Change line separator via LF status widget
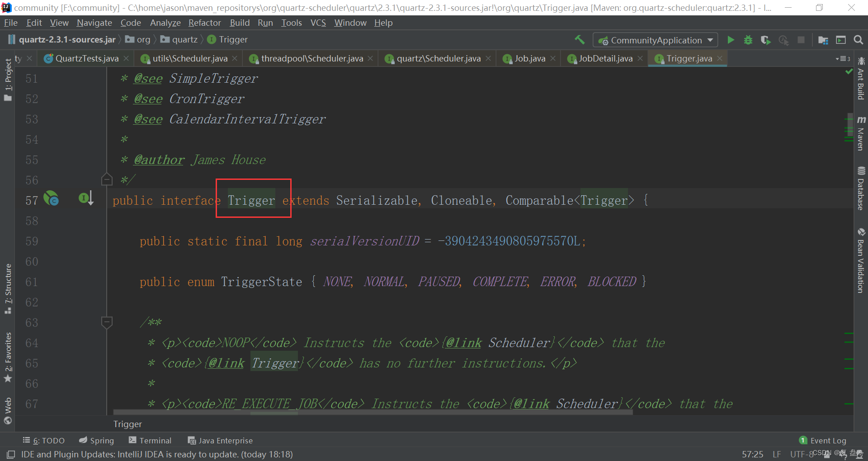868x461 pixels. coord(777,454)
